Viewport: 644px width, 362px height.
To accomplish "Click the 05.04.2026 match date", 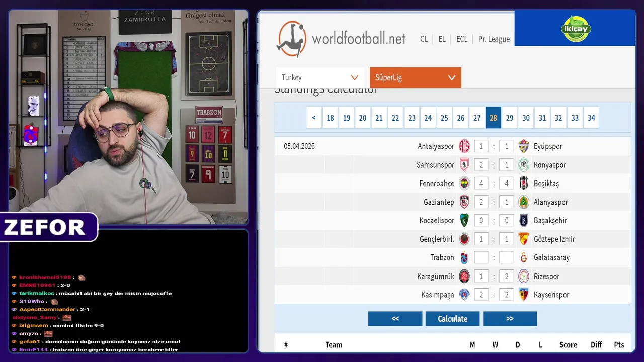I will pyautogui.click(x=299, y=146).
